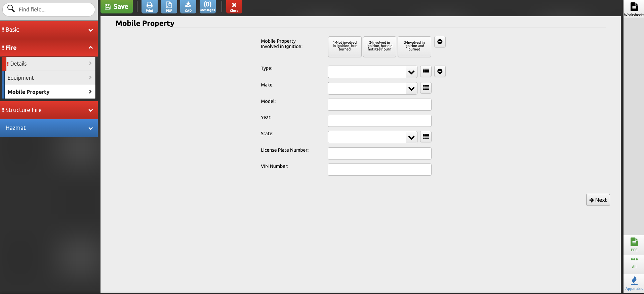The image size is (644, 294).
Task: Click the green Save button
Action: tap(117, 7)
